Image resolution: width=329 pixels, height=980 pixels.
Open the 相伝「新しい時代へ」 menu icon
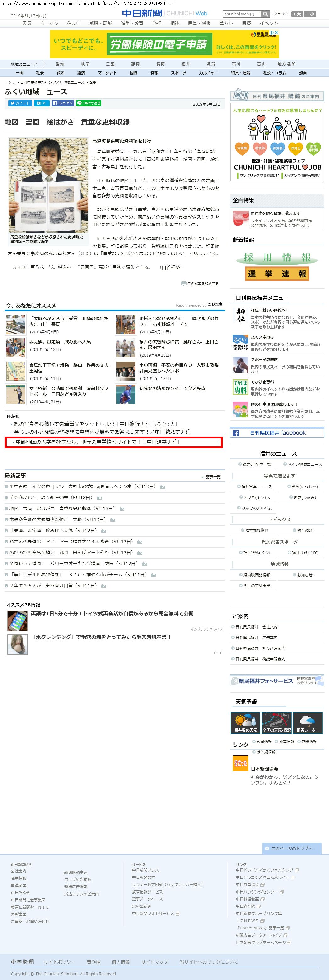pyautogui.click(x=240, y=316)
